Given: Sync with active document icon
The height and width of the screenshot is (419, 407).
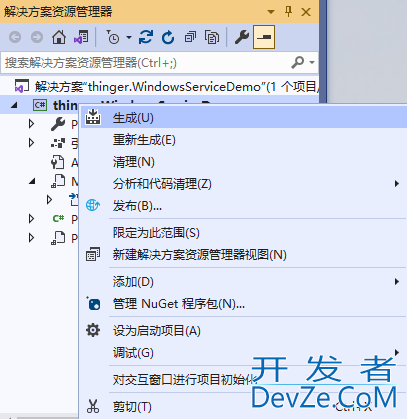Looking at the screenshot, I should pos(146,37).
